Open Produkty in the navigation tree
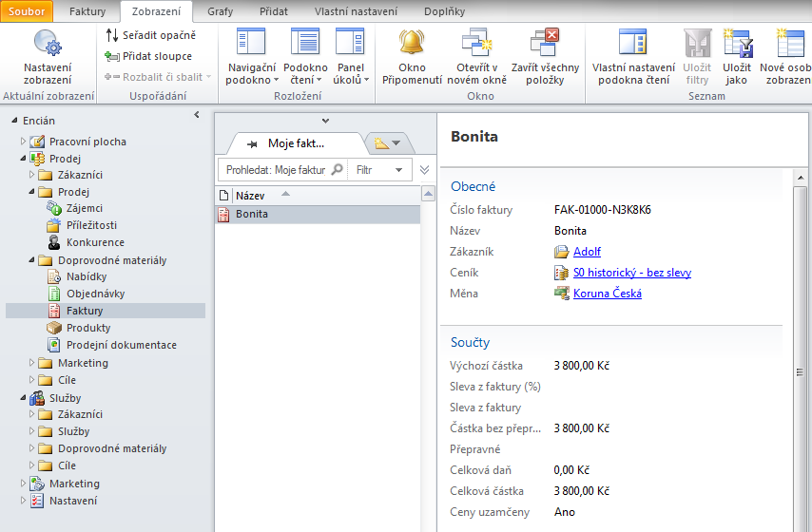This screenshot has width=812, height=532. pyautogui.click(x=88, y=328)
